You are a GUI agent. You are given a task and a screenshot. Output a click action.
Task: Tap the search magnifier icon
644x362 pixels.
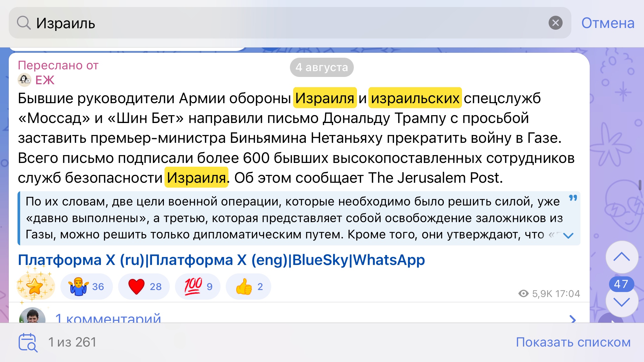click(x=24, y=23)
